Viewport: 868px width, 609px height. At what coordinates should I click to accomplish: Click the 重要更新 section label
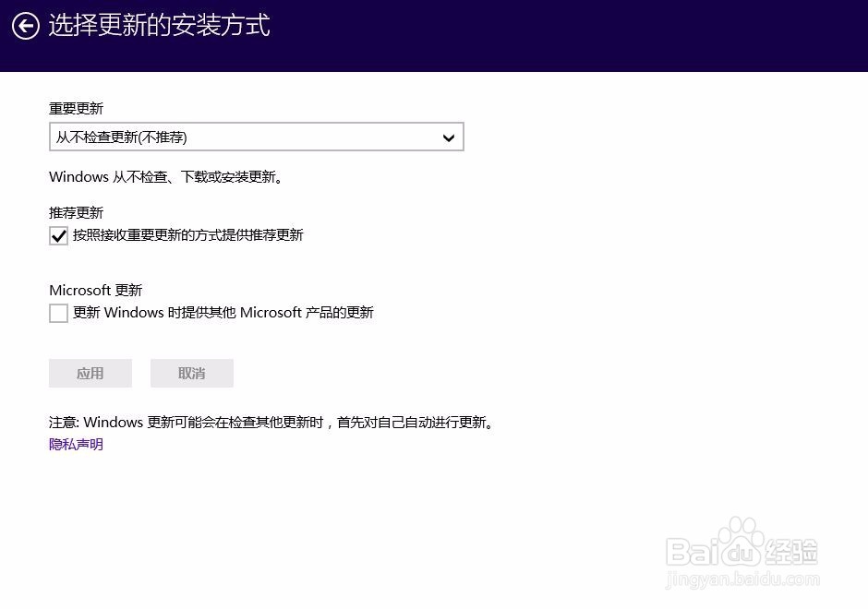[x=76, y=108]
